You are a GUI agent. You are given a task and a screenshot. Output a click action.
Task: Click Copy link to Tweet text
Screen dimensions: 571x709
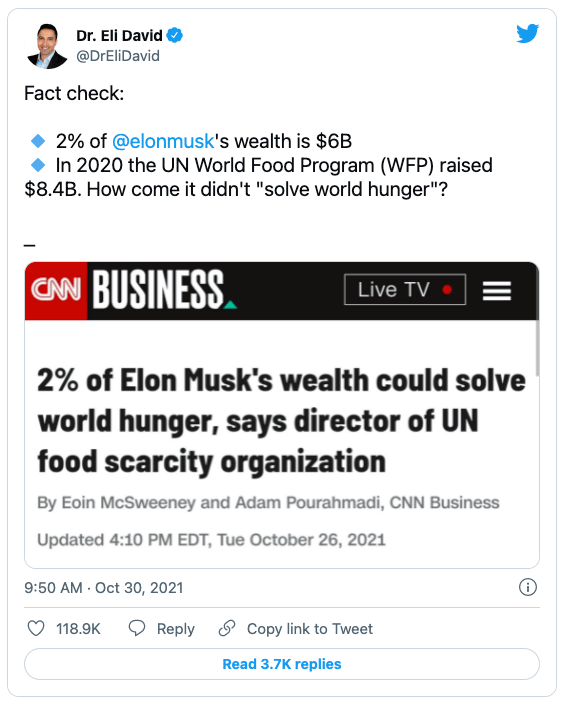click(310, 629)
